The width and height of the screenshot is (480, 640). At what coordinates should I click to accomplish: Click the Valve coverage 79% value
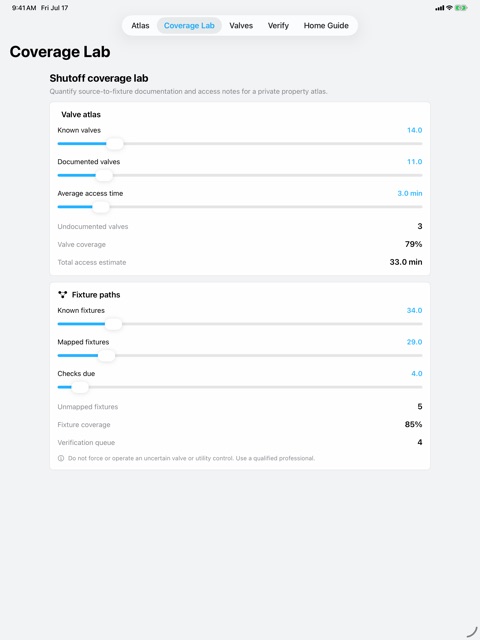pos(413,244)
